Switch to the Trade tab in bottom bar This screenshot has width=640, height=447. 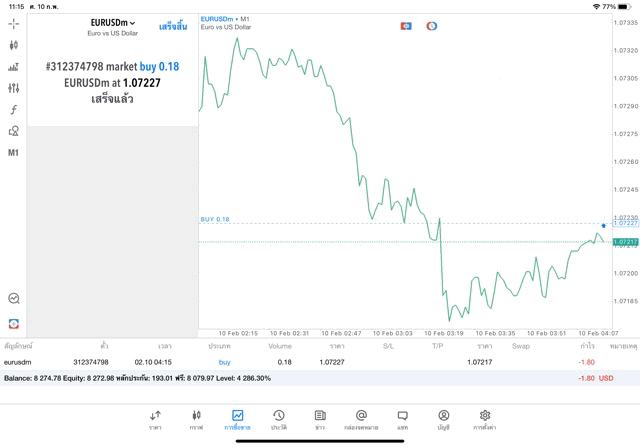pyautogui.click(x=237, y=419)
